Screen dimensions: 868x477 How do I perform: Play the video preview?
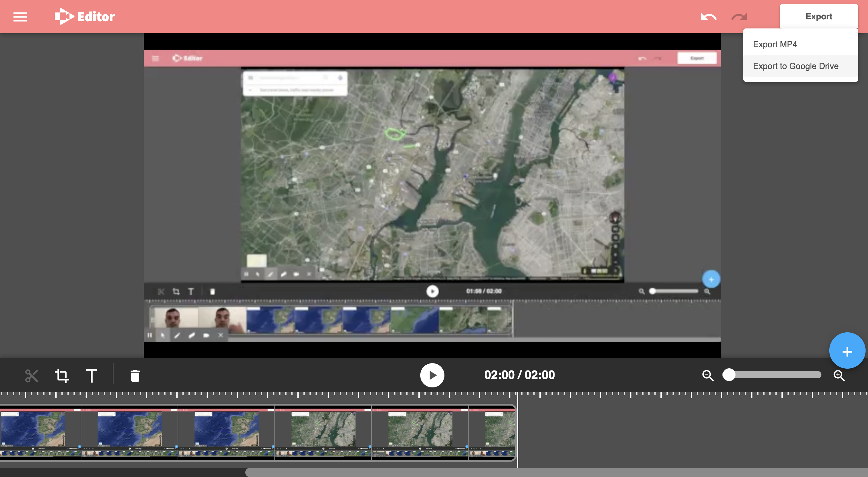click(x=432, y=375)
